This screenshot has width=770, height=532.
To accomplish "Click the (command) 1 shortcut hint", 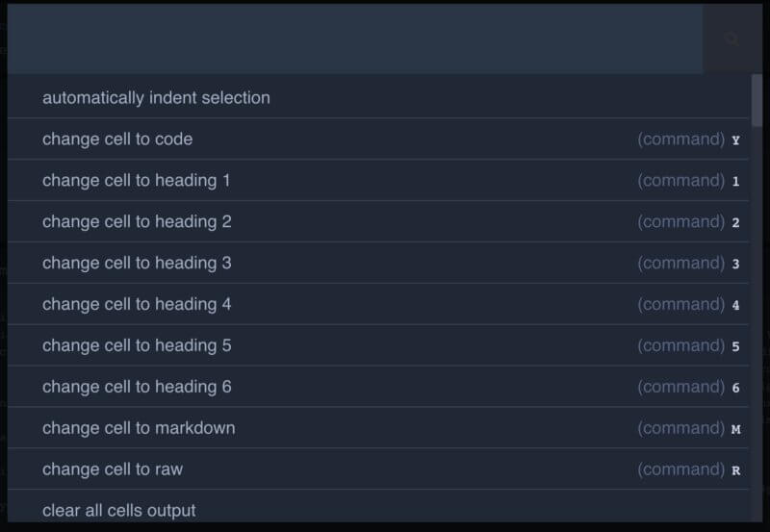I will tap(688, 181).
